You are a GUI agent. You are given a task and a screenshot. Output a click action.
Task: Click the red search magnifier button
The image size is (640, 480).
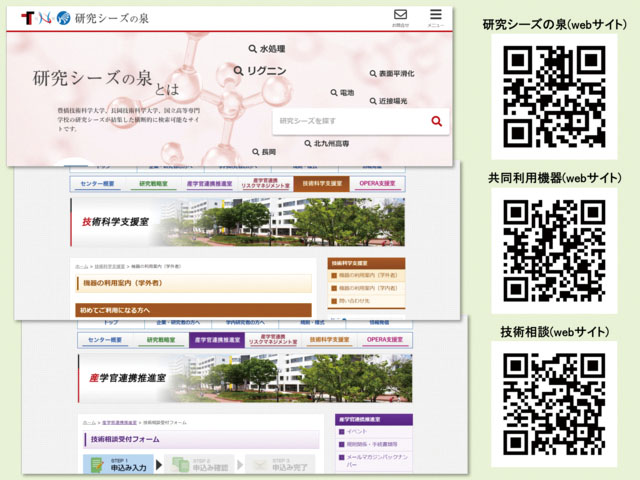436,121
